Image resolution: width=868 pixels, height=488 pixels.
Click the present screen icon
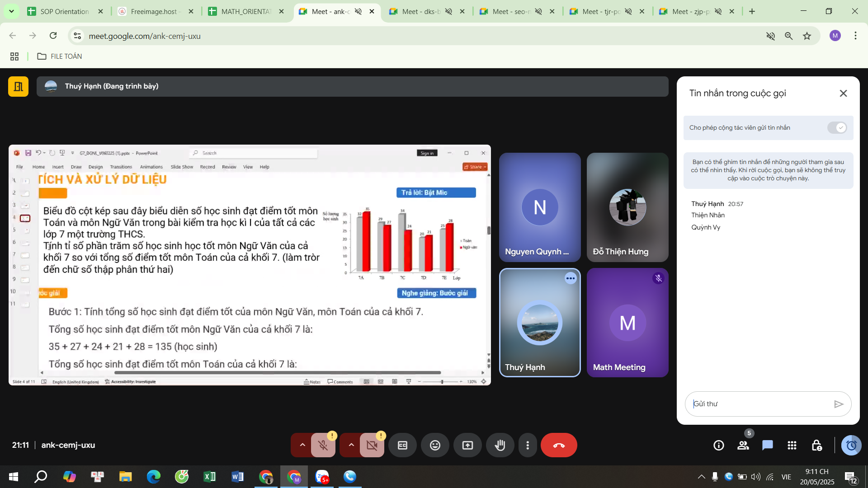coord(467,446)
